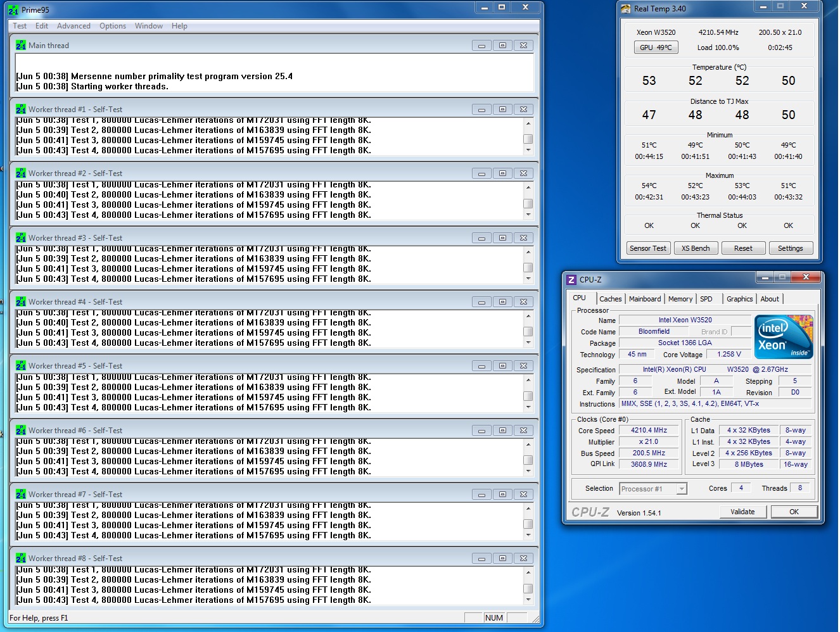Viewport: 840px width, 632px height.
Task: Open Real Temp Settings
Action: [x=790, y=248]
